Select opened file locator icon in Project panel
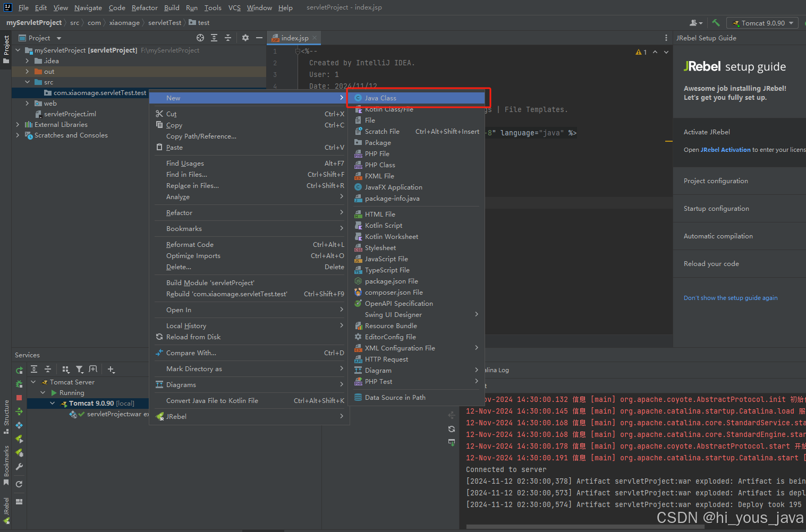Viewport: 806px width, 532px height. [x=200, y=38]
